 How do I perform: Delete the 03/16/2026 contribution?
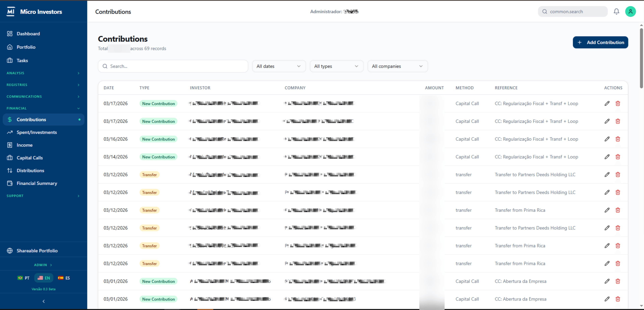(618, 139)
